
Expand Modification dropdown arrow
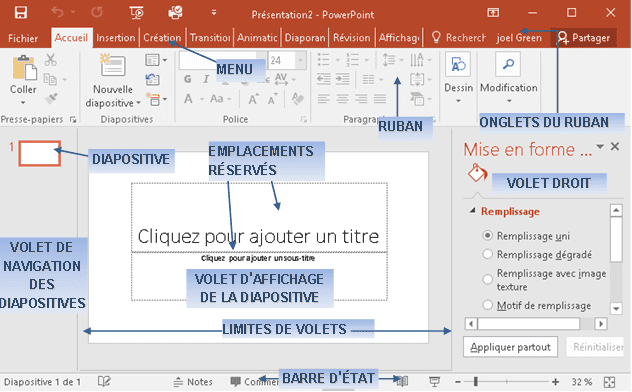click(x=509, y=101)
